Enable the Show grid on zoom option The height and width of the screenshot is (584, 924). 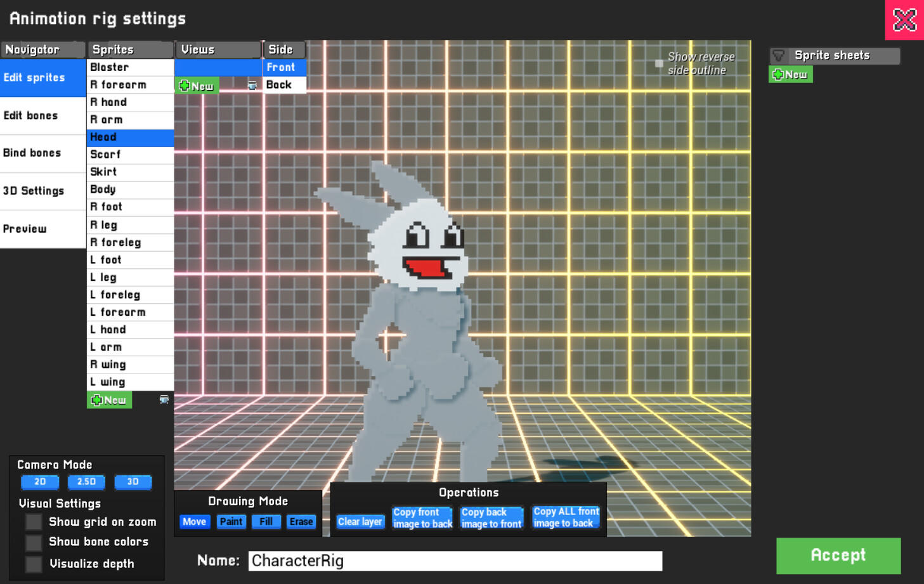(x=33, y=522)
